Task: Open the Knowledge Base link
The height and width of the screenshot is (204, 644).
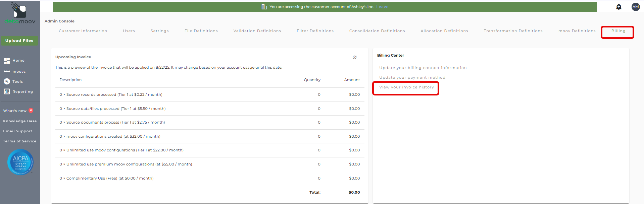Action: (20, 121)
